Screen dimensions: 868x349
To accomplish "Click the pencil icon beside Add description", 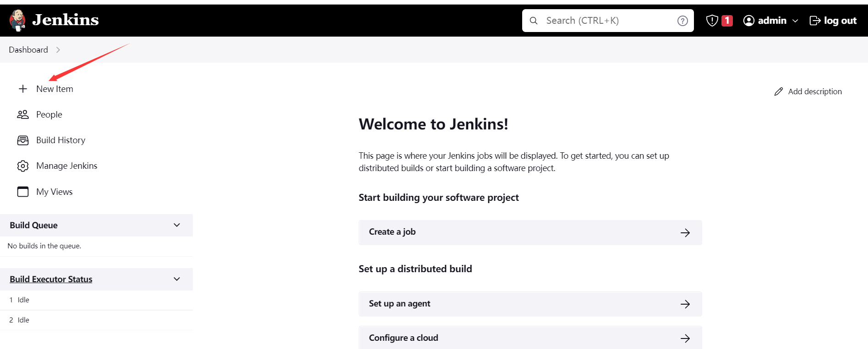I will click(x=779, y=91).
